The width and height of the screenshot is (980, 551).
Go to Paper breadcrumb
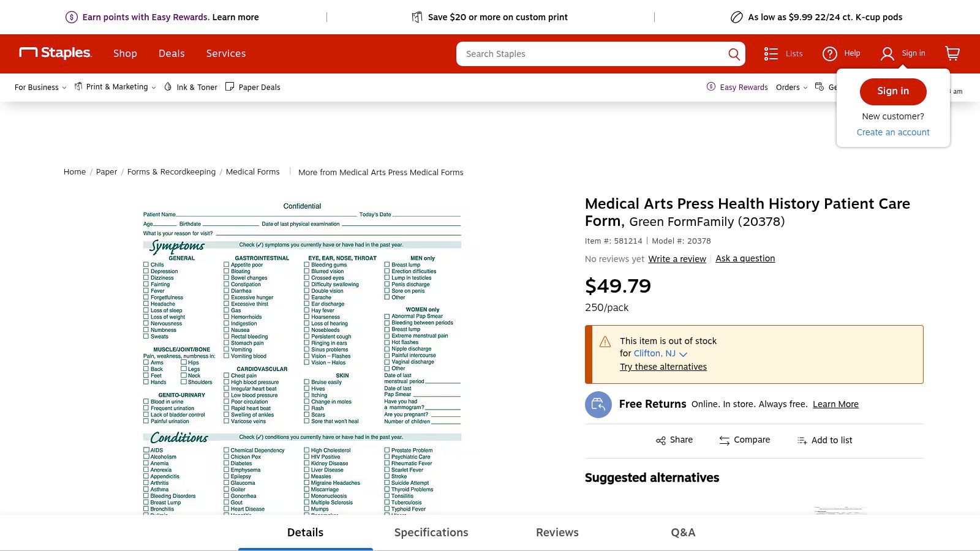tap(107, 172)
